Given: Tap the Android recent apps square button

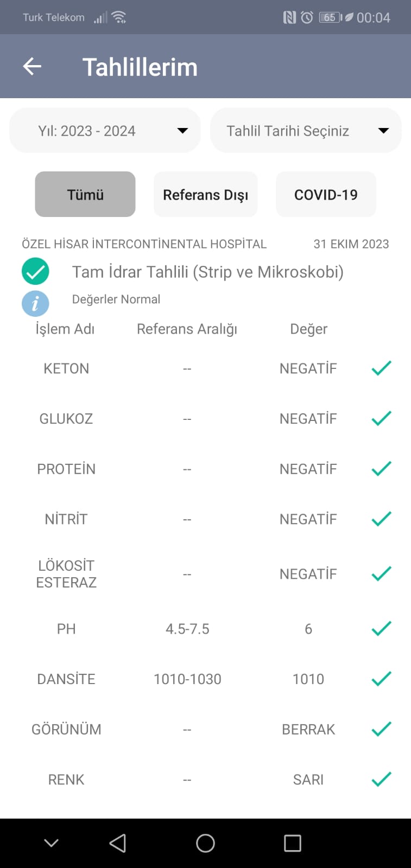Looking at the screenshot, I should [293, 843].
